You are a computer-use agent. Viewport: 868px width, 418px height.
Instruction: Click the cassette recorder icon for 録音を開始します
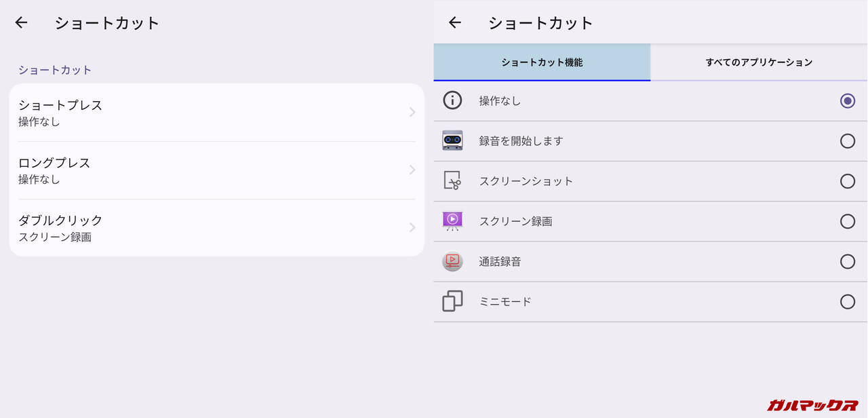452,141
